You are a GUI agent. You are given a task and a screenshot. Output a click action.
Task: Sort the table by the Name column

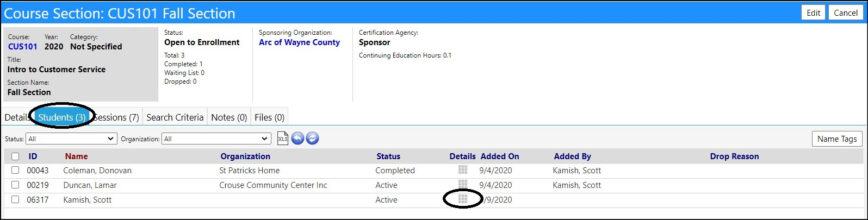coord(76,156)
